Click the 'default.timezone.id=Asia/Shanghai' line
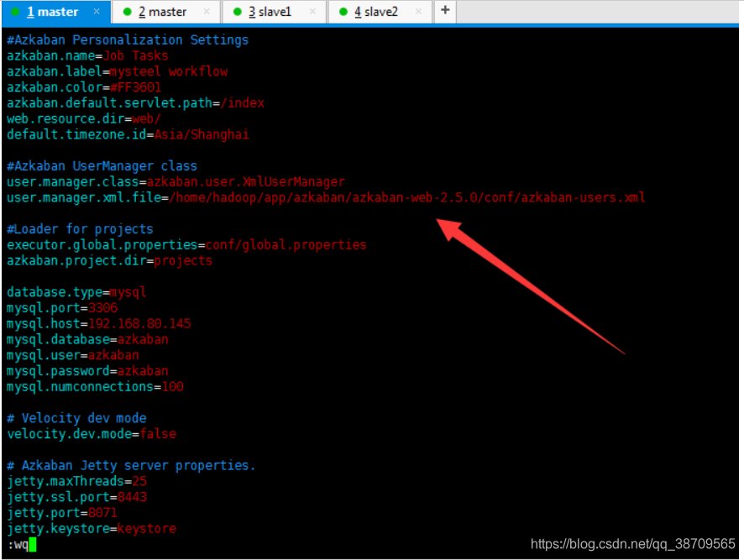The image size is (744, 560). (x=128, y=135)
